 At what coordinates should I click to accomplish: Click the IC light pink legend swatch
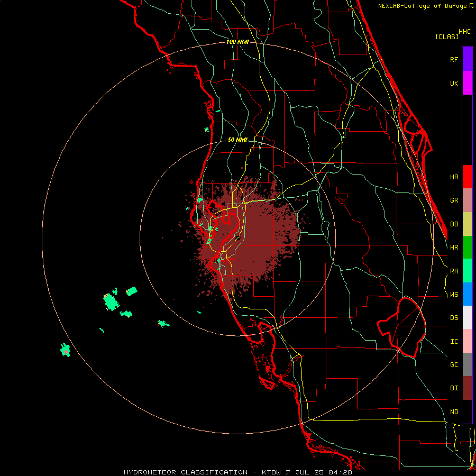pos(467,341)
